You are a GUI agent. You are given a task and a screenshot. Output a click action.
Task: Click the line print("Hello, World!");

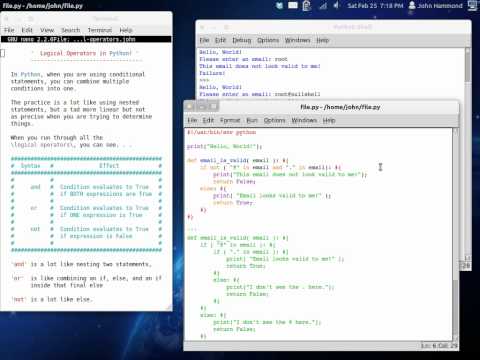pos(224,146)
